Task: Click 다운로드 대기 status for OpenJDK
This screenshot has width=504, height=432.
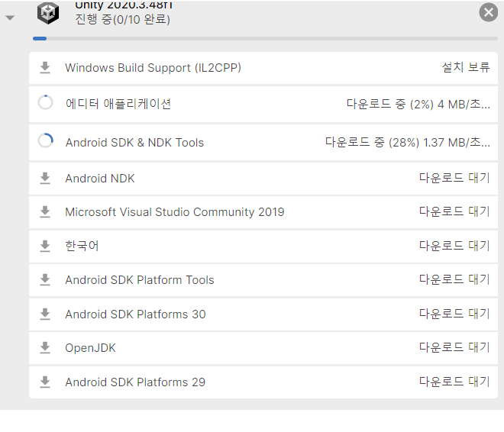Action: pos(454,347)
